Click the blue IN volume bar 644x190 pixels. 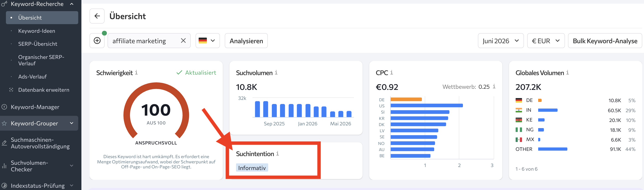[548, 110]
